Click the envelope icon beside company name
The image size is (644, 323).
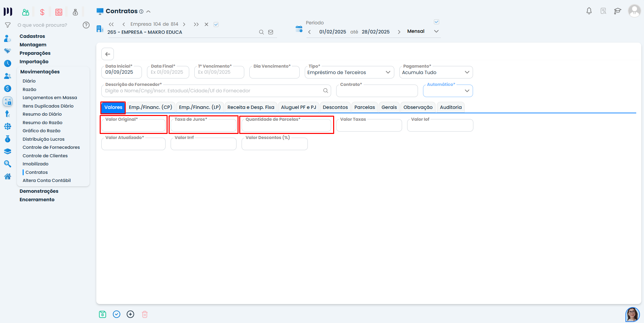point(271,32)
